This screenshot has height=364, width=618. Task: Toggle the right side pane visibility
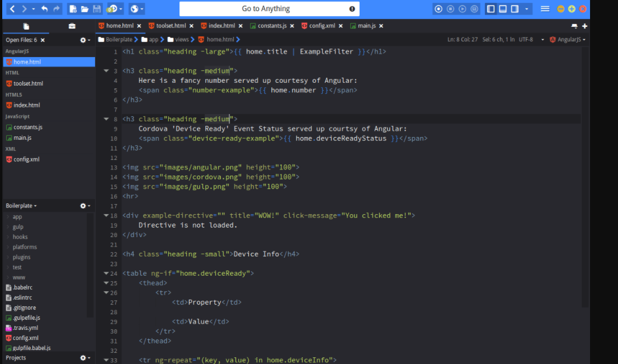(x=514, y=9)
